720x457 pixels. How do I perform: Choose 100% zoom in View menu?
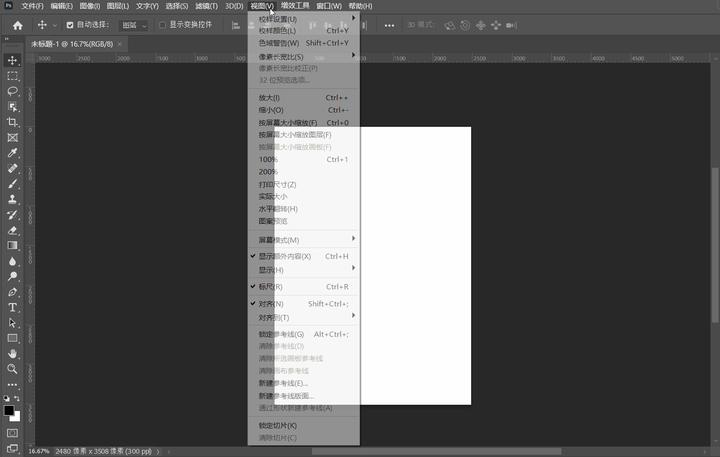point(304,159)
